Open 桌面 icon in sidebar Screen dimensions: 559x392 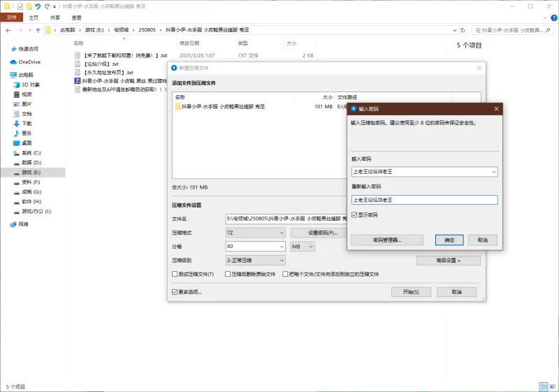point(16,143)
